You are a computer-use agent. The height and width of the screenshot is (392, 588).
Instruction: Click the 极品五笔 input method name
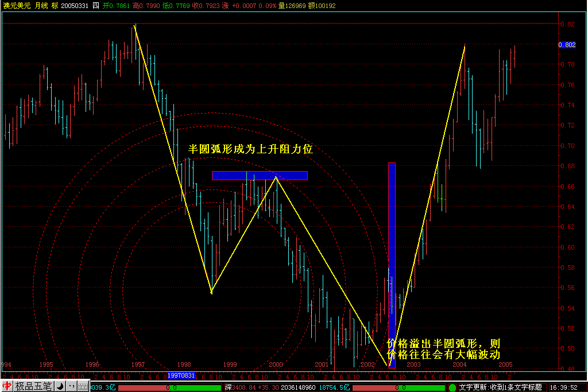pyautogui.click(x=33, y=386)
